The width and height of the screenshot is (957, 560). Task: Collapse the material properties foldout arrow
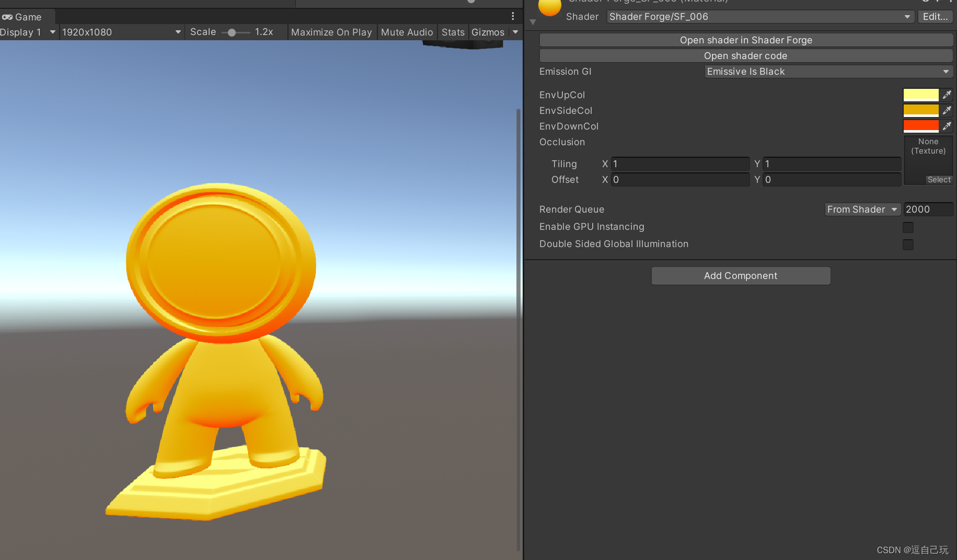click(x=533, y=22)
